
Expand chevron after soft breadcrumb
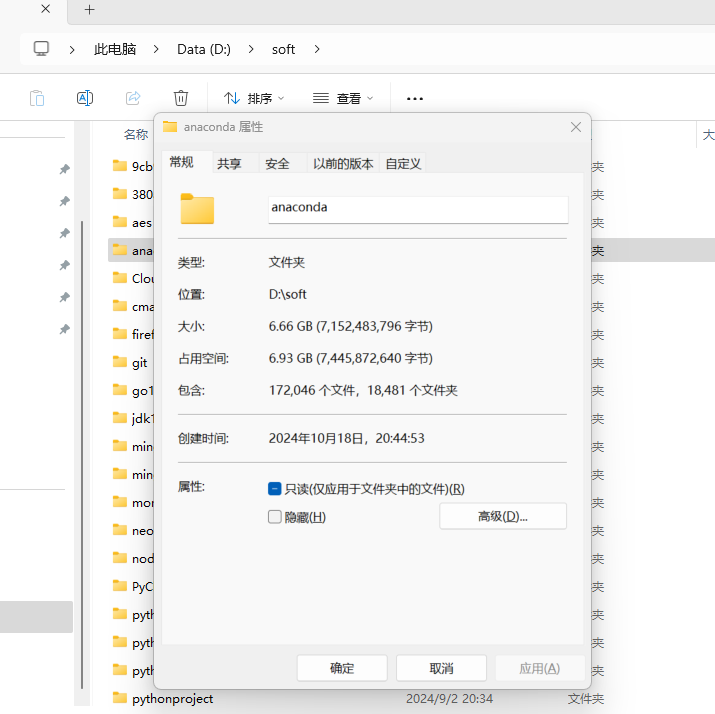pos(317,49)
